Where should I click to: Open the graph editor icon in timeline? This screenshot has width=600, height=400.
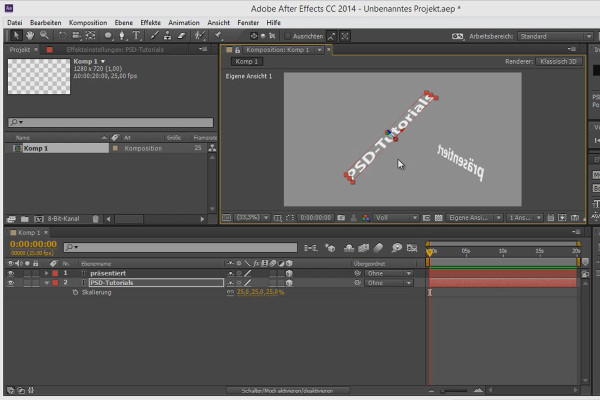pyautogui.click(x=412, y=248)
